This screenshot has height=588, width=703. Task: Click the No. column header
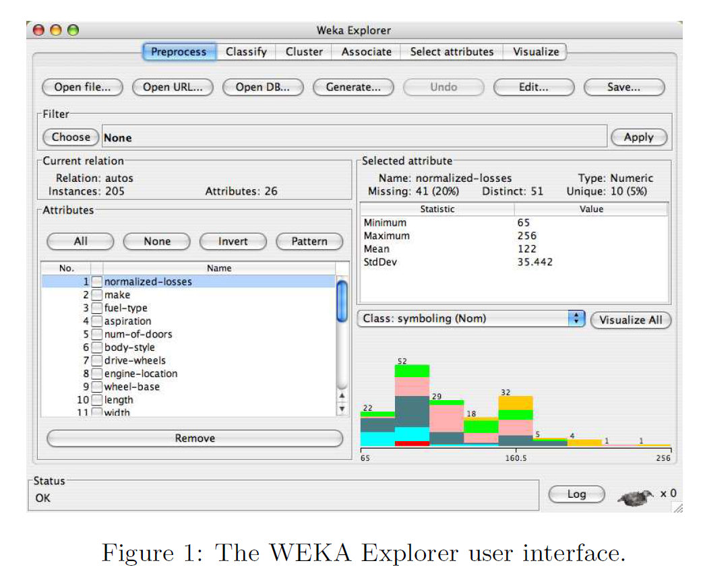pyautogui.click(x=66, y=269)
